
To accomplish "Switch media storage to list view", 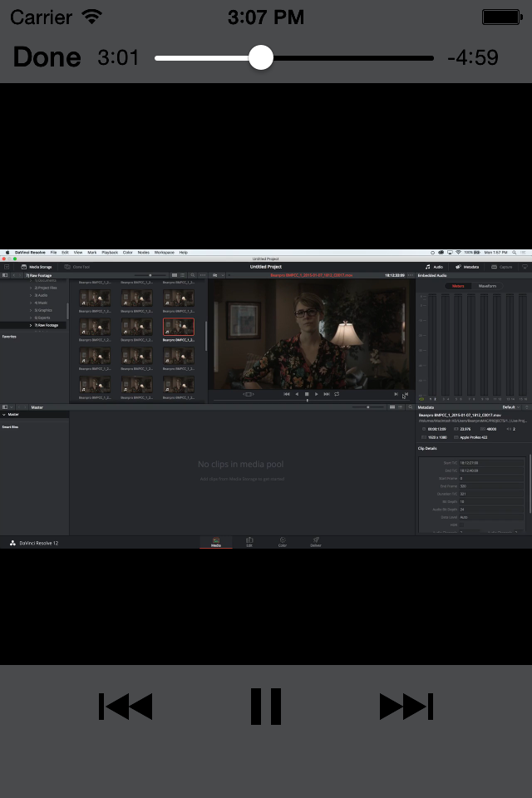I will pos(183,275).
